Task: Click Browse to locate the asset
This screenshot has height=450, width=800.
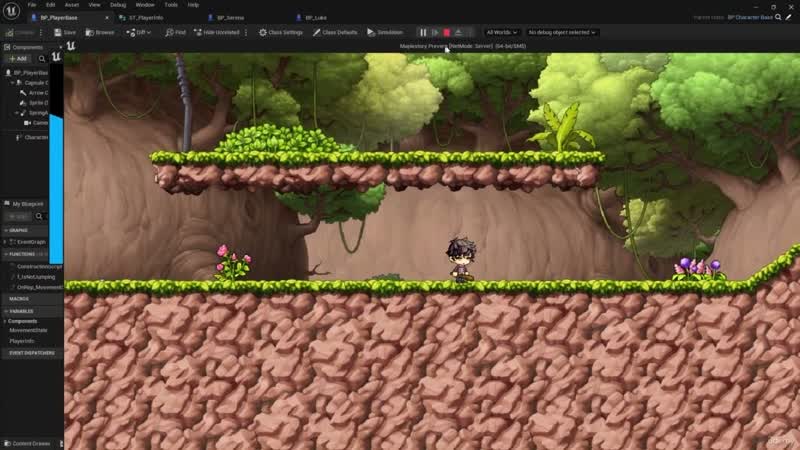Action: (x=100, y=32)
